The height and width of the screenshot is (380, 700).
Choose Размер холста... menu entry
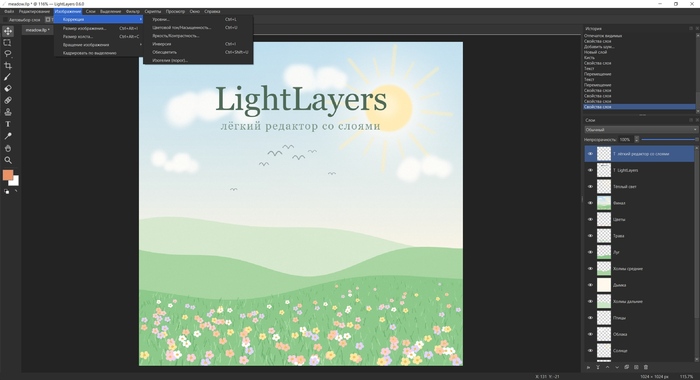point(99,36)
